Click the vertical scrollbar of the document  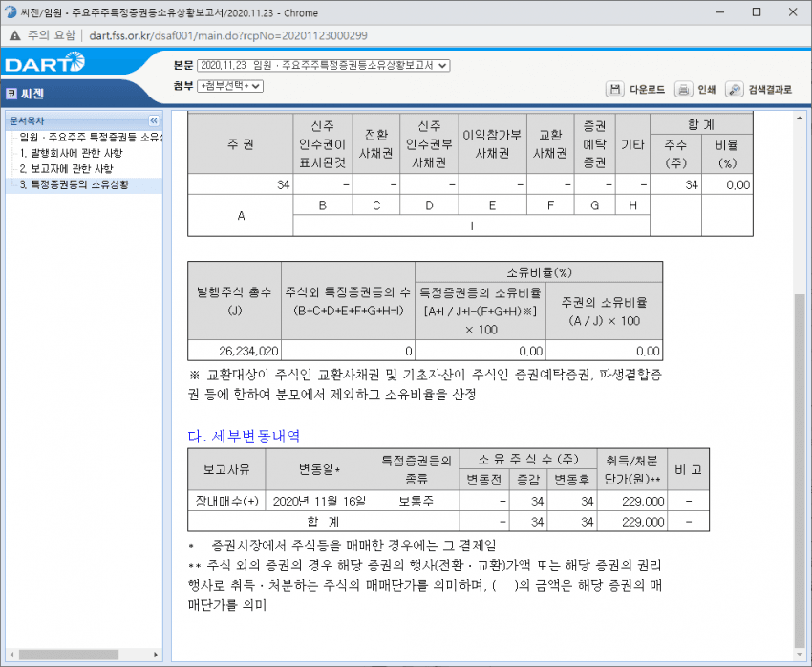coord(799,430)
